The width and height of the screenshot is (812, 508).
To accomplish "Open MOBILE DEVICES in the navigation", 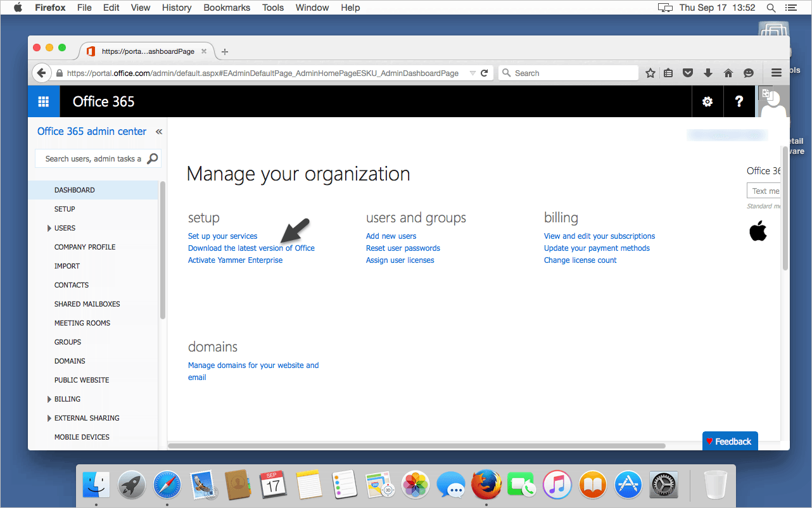I will pos(82,437).
